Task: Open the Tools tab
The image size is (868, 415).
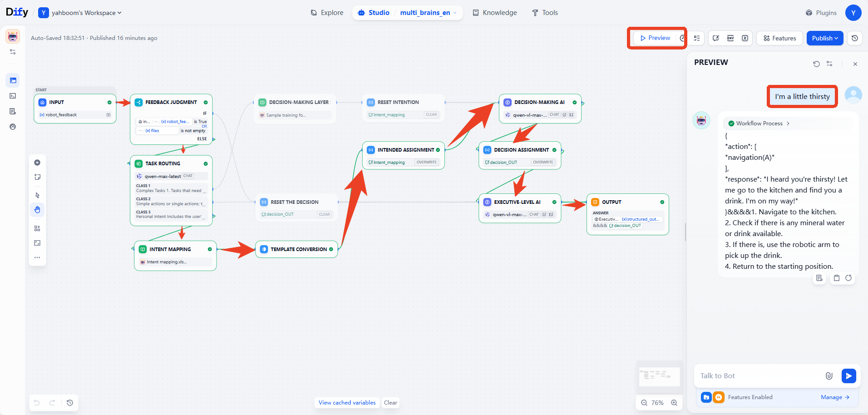Action: click(545, 13)
